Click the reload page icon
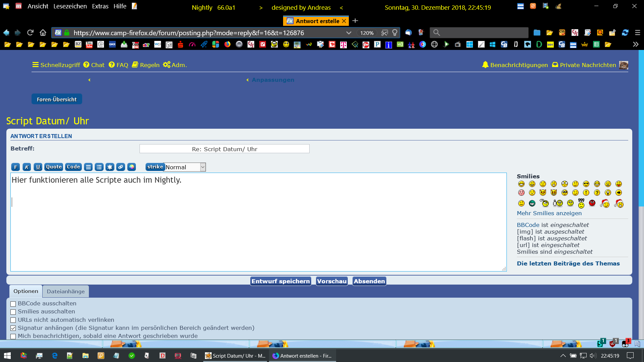644x362 pixels. (x=30, y=33)
